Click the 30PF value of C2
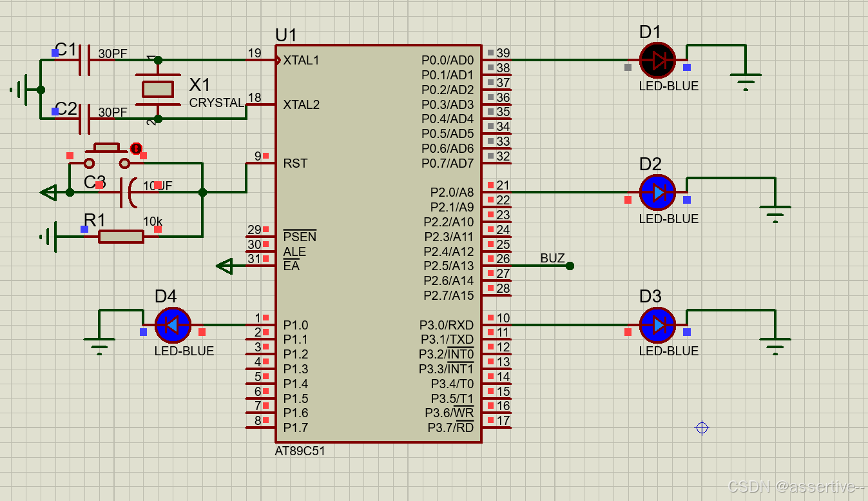The width and height of the screenshot is (868, 501). pos(113,112)
